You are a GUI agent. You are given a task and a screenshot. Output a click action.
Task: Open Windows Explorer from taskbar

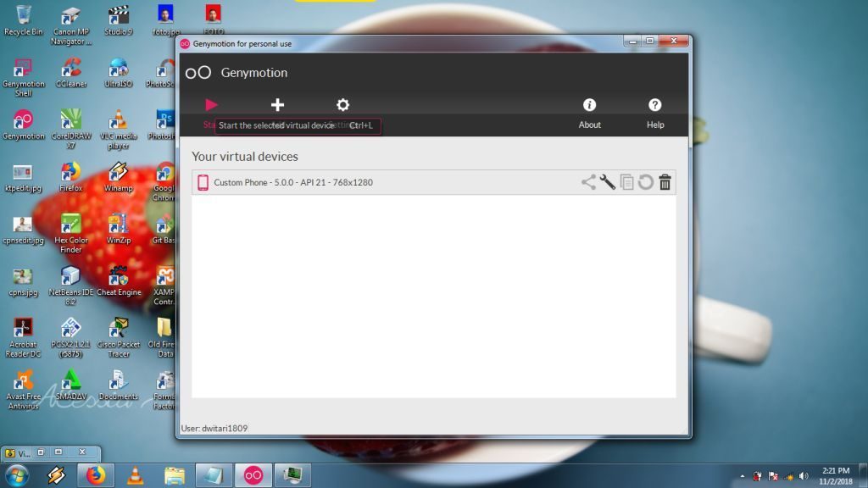pyautogui.click(x=175, y=475)
